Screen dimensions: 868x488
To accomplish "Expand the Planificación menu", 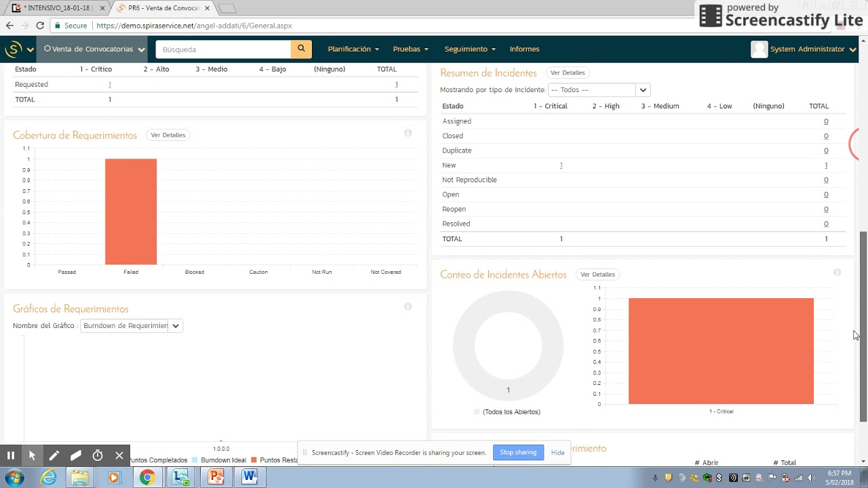I will [x=353, y=49].
